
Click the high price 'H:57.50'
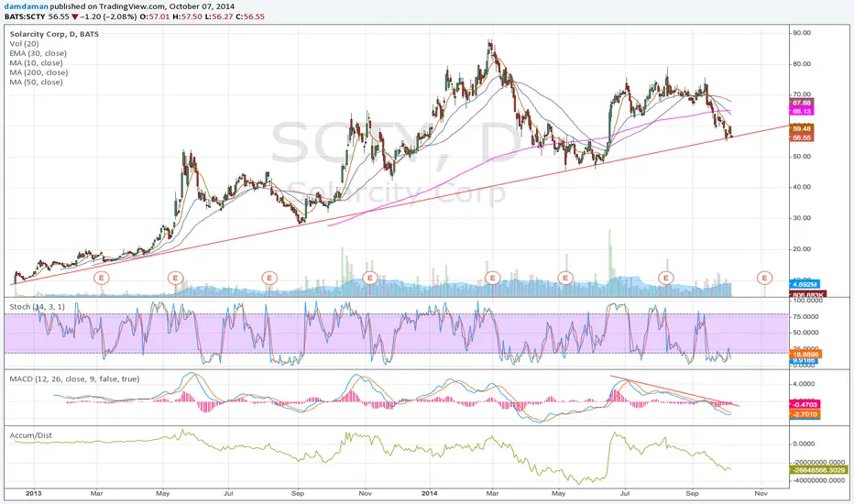(186, 16)
